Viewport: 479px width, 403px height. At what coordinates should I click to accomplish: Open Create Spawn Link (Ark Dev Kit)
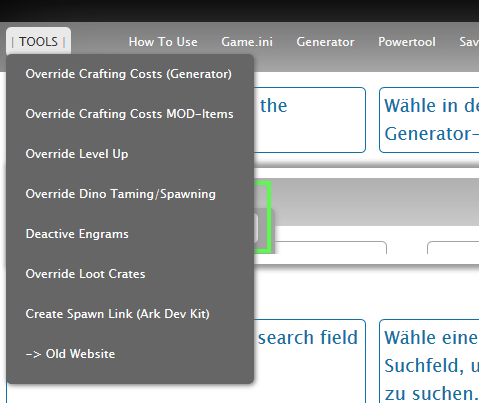118,314
